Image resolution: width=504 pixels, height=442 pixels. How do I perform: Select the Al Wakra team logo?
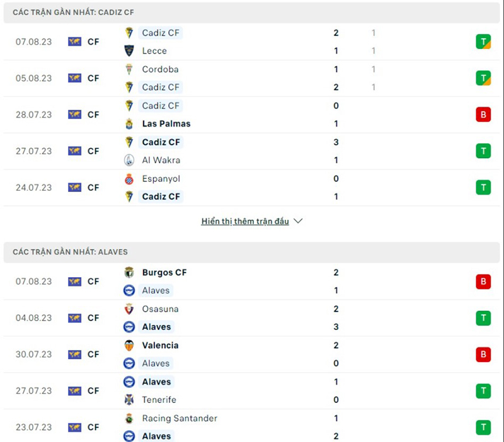point(129,160)
